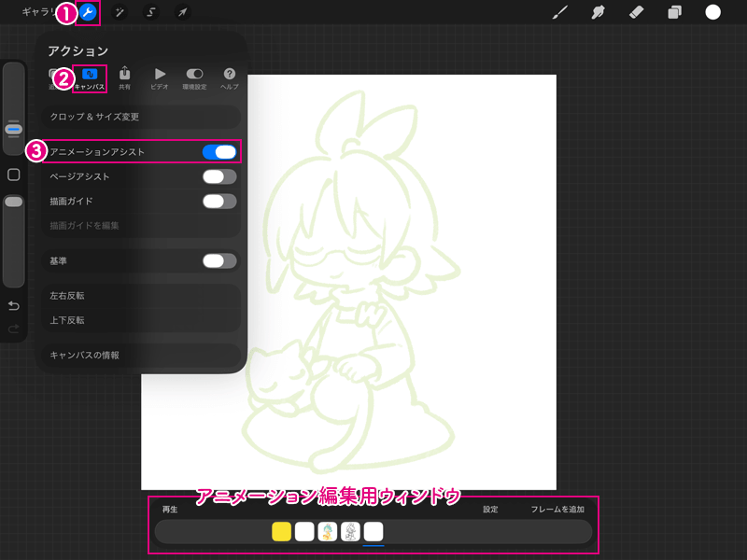Select the yellow frame thumbnail
Viewport: 747px width, 560px height.
282,531
